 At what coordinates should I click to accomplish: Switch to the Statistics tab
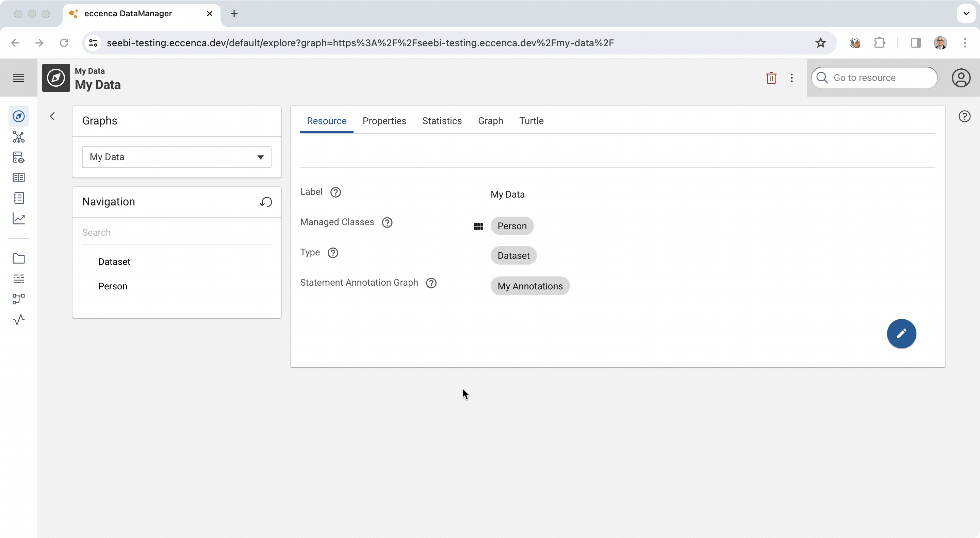pyautogui.click(x=442, y=121)
